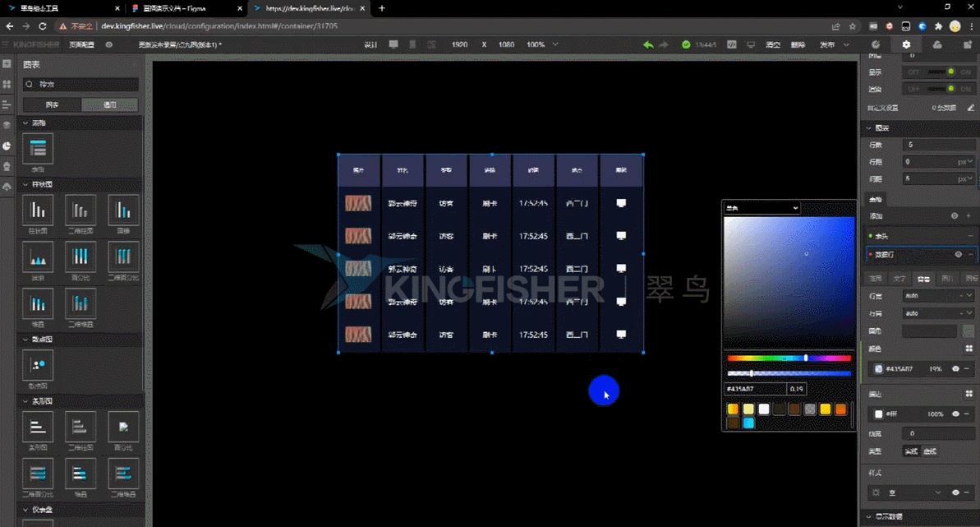The width and height of the screenshot is (980, 527).
Task: Click the white stroke color swatch #fff
Action: 879,414
